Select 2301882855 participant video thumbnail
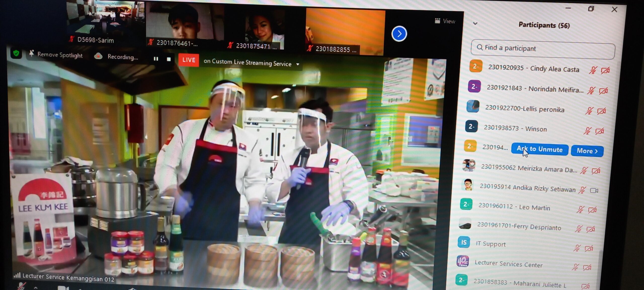 point(345,32)
